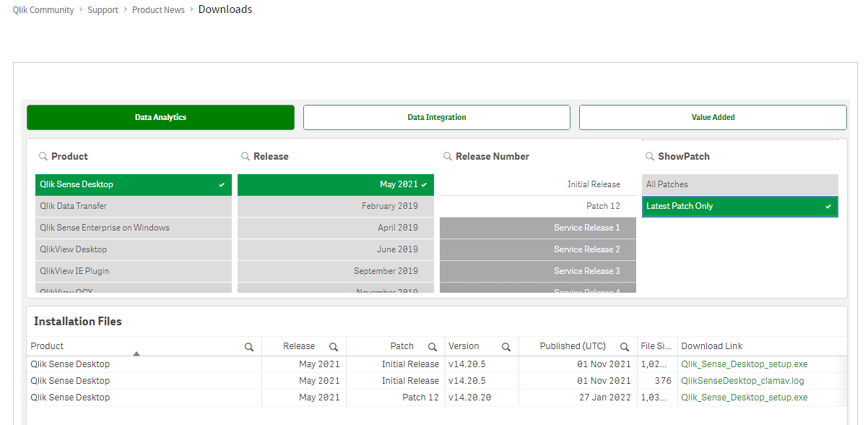
Task: Switch to the Value Added tab
Action: pyautogui.click(x=712, y=117)
